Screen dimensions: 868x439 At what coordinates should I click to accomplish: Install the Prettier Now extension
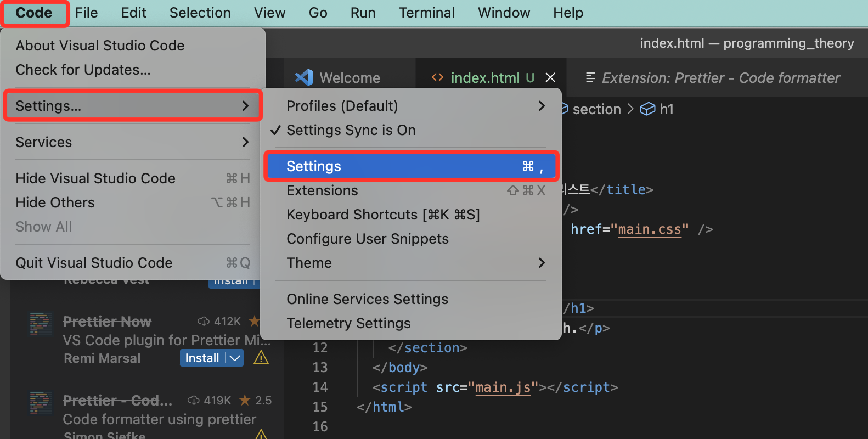pos(202,358)
